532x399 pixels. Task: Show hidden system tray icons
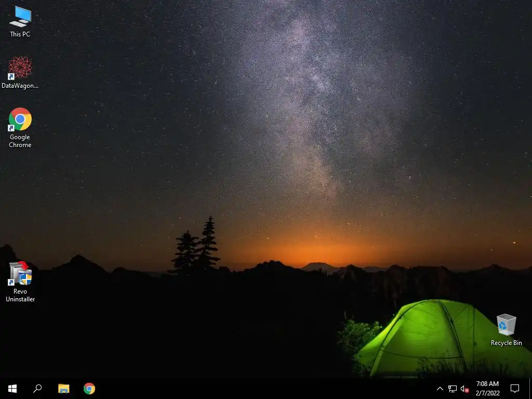pyautogui.click(x=440, y=389)
